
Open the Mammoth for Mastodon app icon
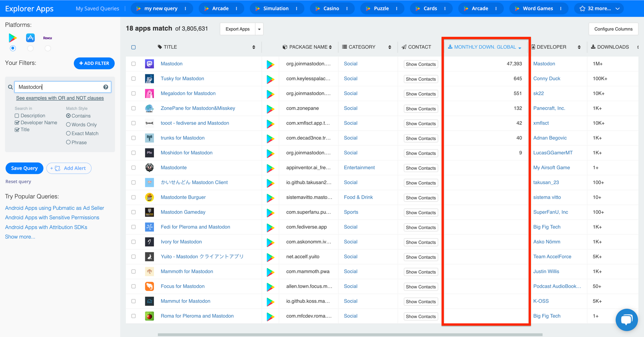click(x=149, y=271)
